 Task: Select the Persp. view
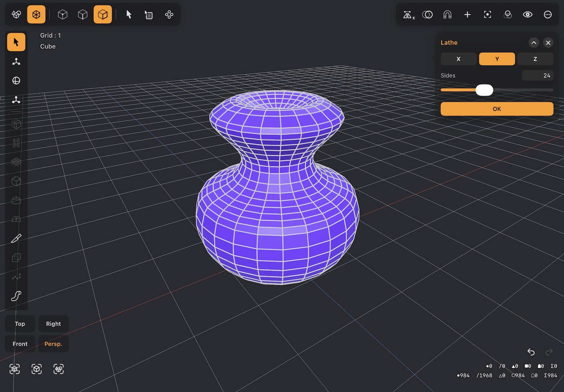54,344
